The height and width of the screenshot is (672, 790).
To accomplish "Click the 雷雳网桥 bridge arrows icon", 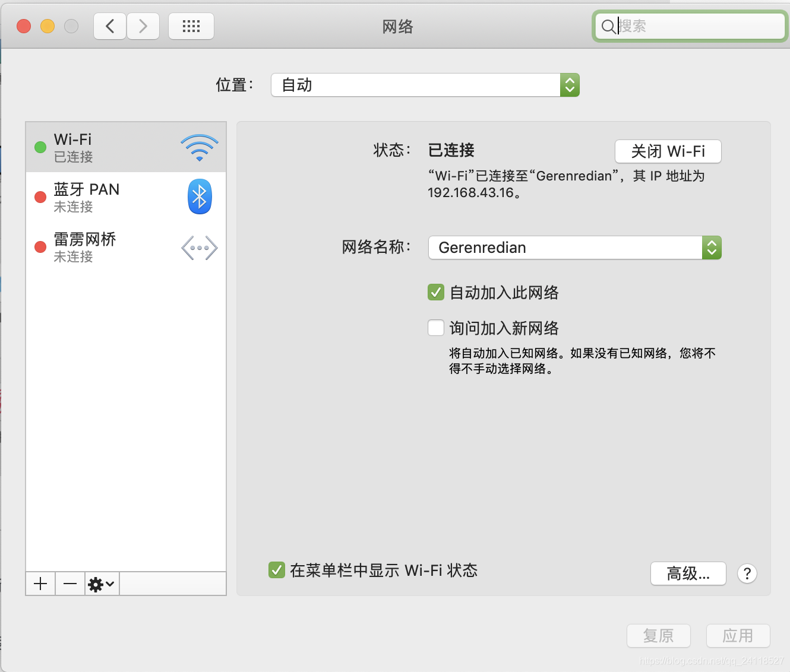I will pyautogui.click(x=200, y=248).
